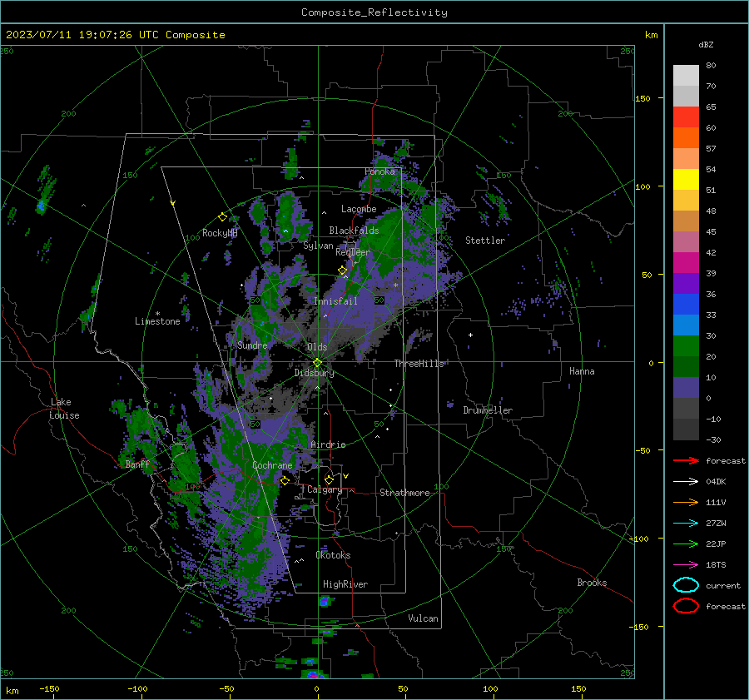Click the red forecast arrow legend icon
749x700 pixels.
pos(686,460)
